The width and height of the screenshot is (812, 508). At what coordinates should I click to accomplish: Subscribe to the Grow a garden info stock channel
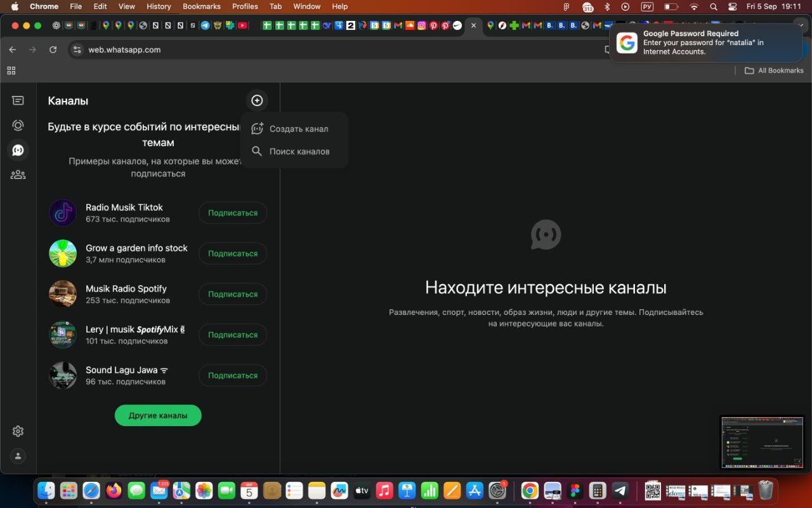coord(232,253)
